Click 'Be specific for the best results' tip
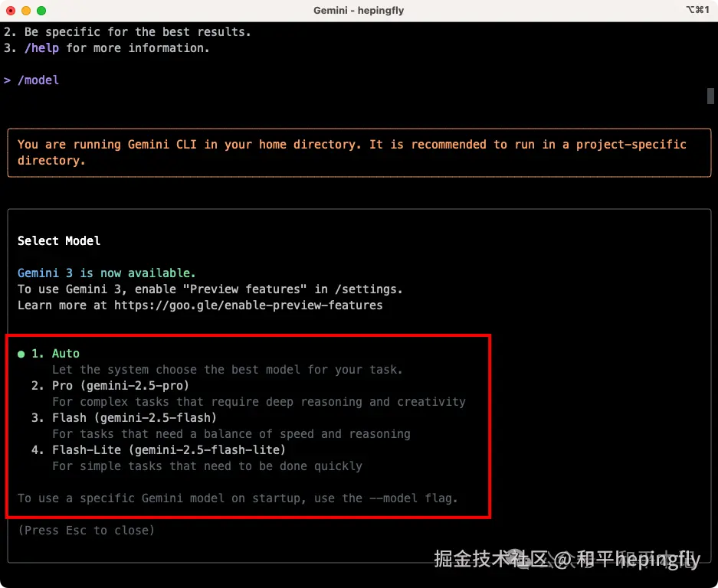The image size is (718, 588). [x=127, y=32]
